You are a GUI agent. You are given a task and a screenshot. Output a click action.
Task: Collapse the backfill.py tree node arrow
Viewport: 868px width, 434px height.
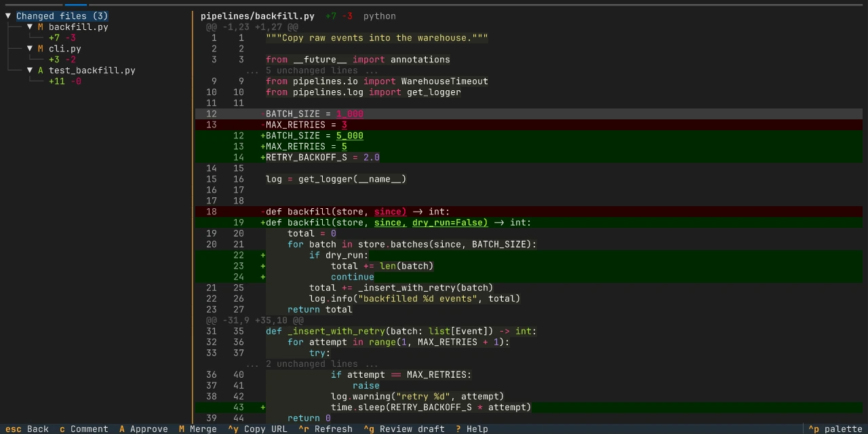click(30, 27)
